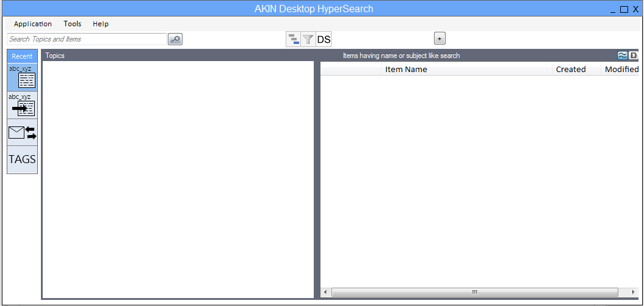Select the abc_xyz arrow-into-list icon
This screenshot has height=306, width=644.
[22, 105]
